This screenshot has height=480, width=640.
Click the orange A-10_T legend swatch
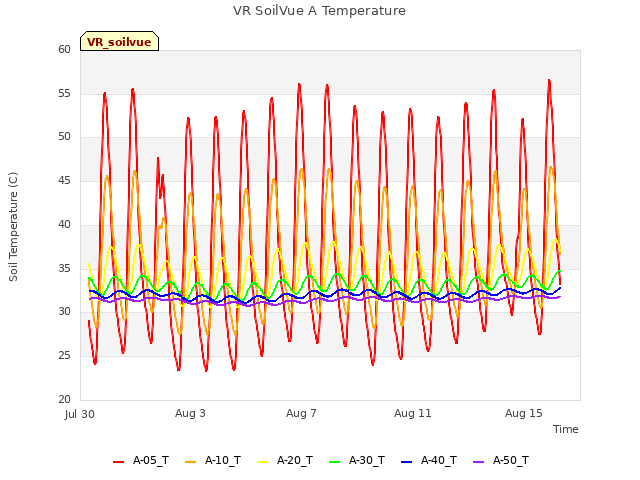click(191, 462)
